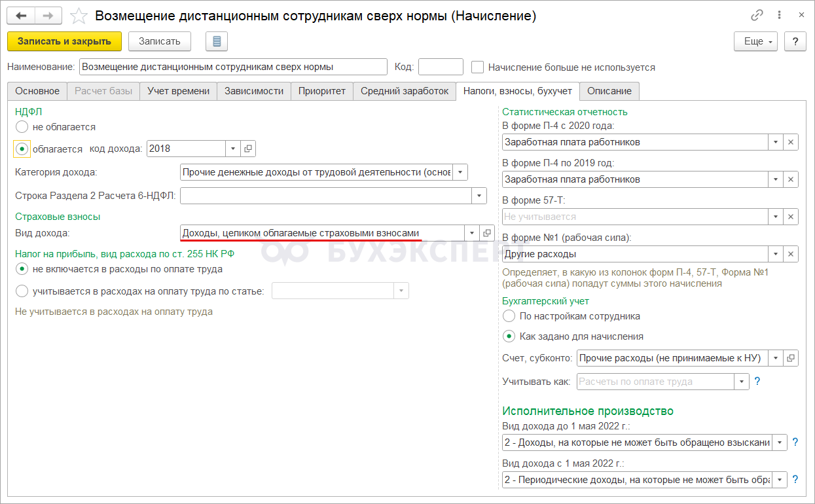Expand Категория дохода dropdown
The image size is (815, 504).
tap(460, 172)
